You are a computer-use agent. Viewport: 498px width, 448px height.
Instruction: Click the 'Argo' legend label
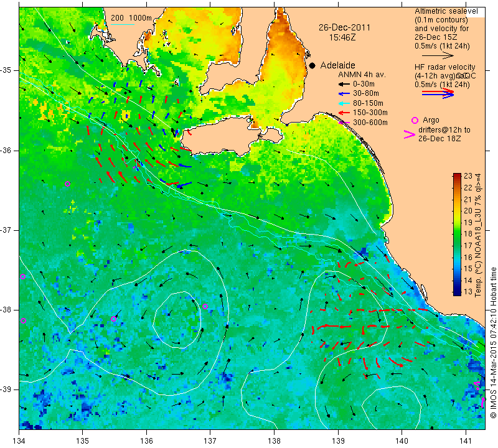(x=431, y=120)
